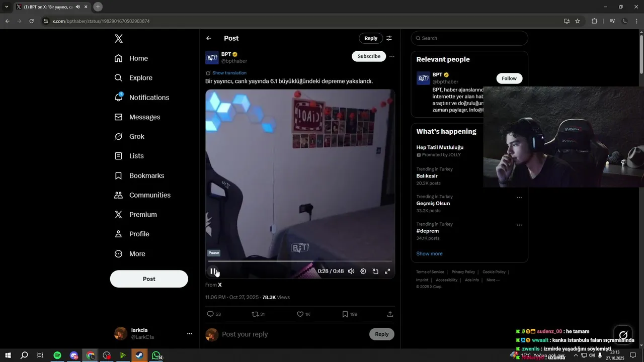Click Show translation link
The width and height of the screenshot is (644, 362).
[x=229, y=73]
